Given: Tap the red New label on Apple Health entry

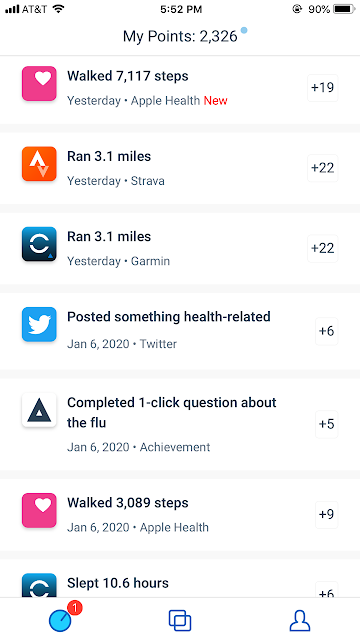Looking at the screenshot, I should click(x=216, y=100).
